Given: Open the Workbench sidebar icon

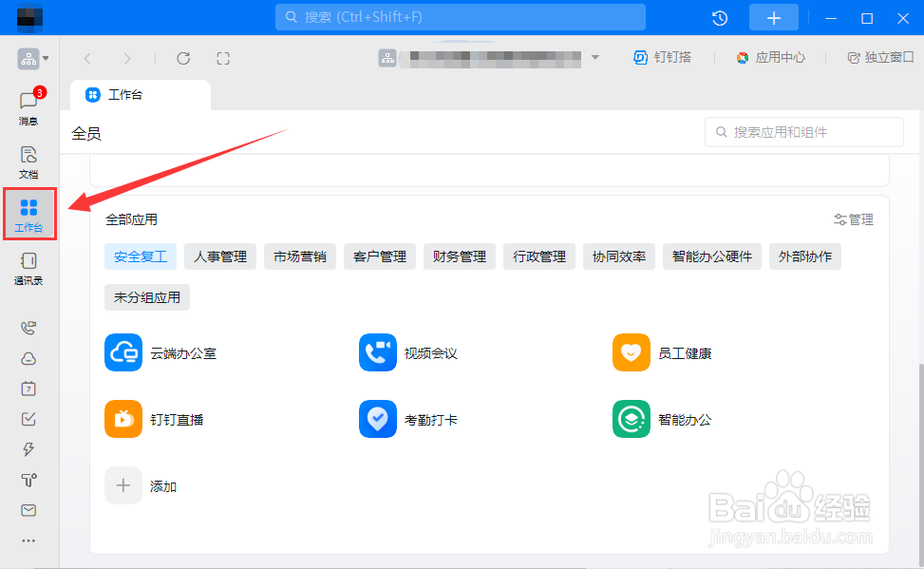Looking at the screenshot, I should point(28,215).
